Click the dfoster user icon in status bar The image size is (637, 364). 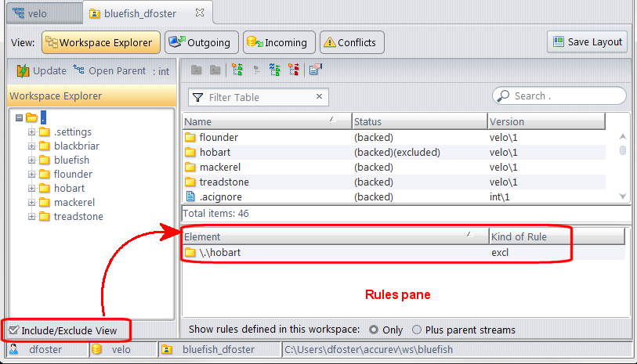14,349
